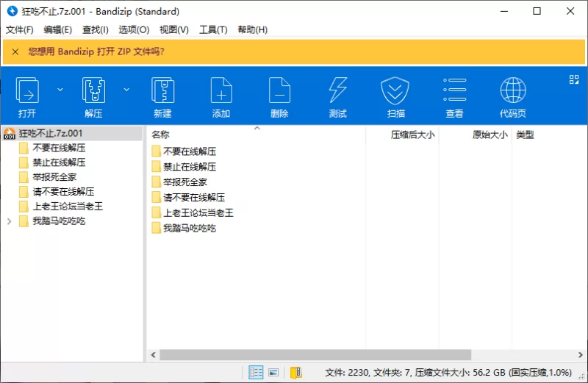
Task: Click the horizontal scrollbar thumb
Action: pos(315,354)
